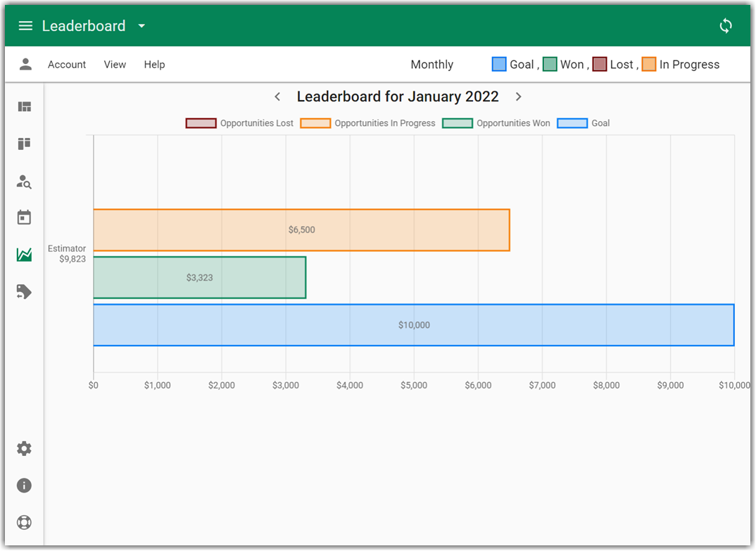Viewport: 756px width, 551px height.
Task: Open the person search sidebar icon
Action: click(24, 182)
